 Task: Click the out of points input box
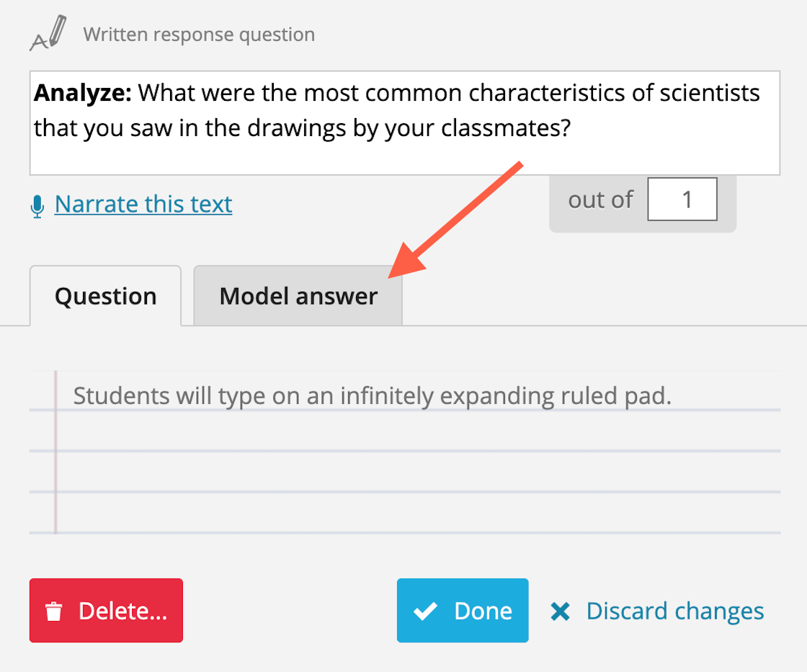point(682,199)
